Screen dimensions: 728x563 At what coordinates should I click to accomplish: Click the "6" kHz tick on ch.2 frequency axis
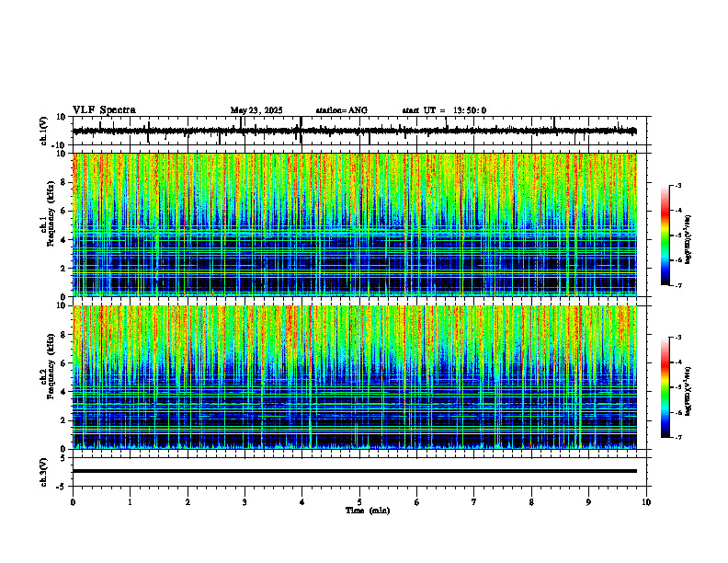click(x=64, y=363)
